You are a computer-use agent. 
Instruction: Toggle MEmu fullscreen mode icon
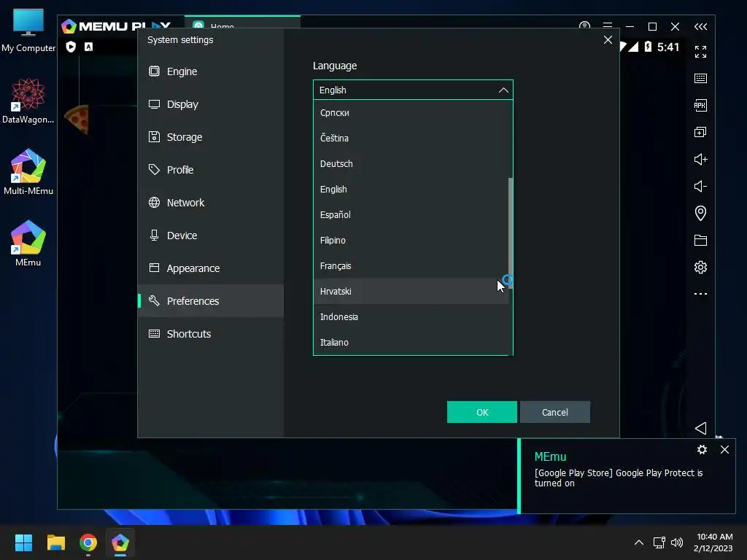pyautogui.click(x=700, y=52)
